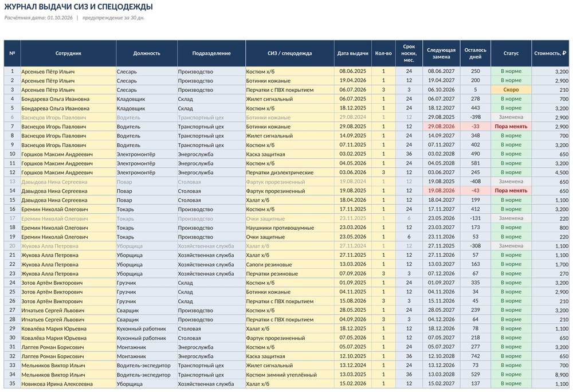The width and height of the screenshot is (573, 392).
Task: Click 'Ковалёва Мария Юрьевна' in row 30
Action: (x=68, y=338)
